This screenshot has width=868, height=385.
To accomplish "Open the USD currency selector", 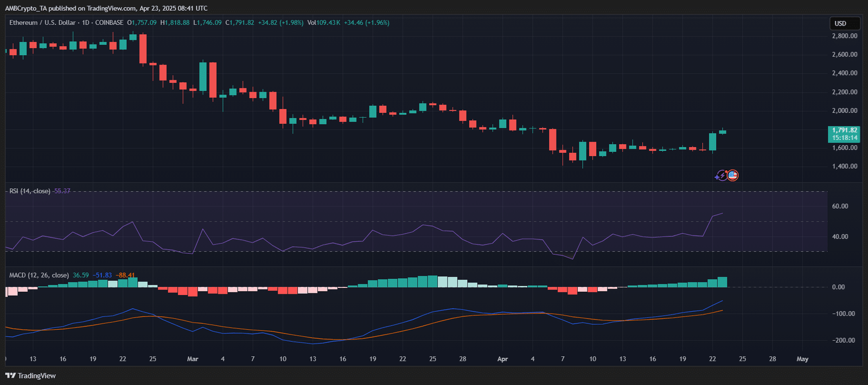I will point(844,23).
